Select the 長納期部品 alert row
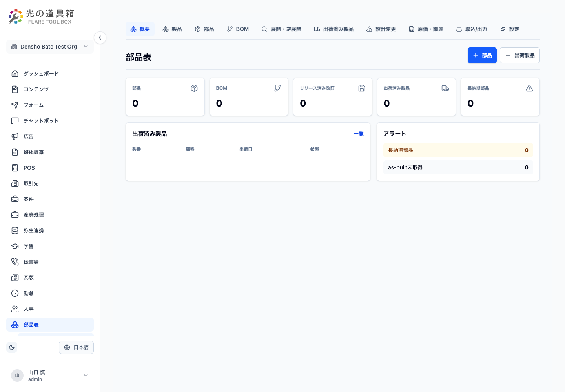The width and height of the screenshot is (565, 392). pos(458,150)
